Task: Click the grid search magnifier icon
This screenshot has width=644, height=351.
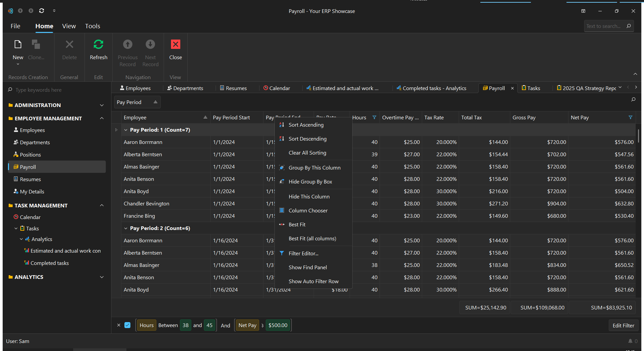Action: click(x=633, y=99)
